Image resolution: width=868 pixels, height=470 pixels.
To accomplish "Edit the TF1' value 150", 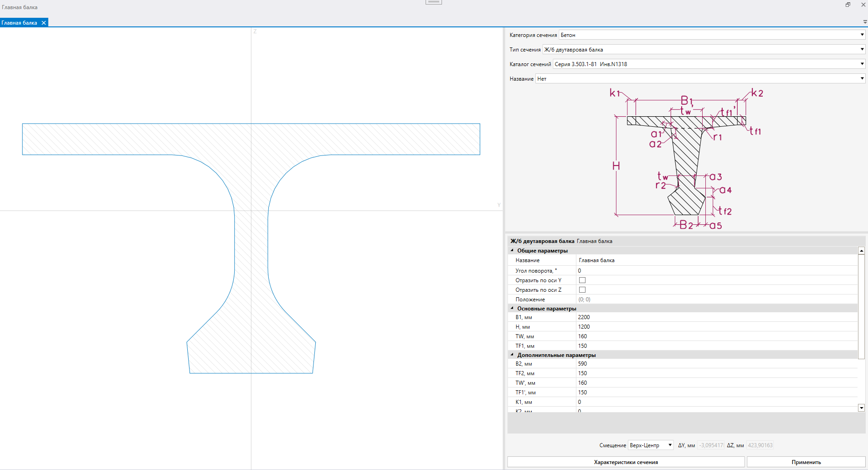I will coord(717,393).
